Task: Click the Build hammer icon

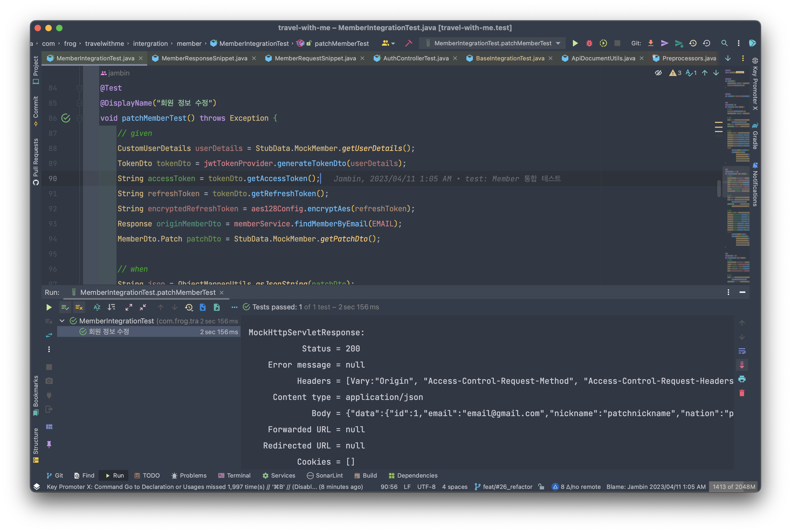Action: tap(408, 43)
